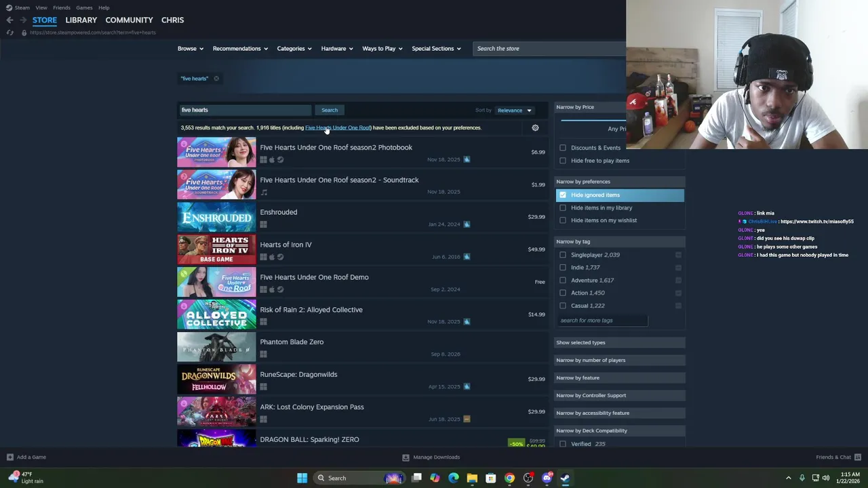Exclude the Action tag icon
The width and height of the screenshot is (868, 488).
point(678,293)
